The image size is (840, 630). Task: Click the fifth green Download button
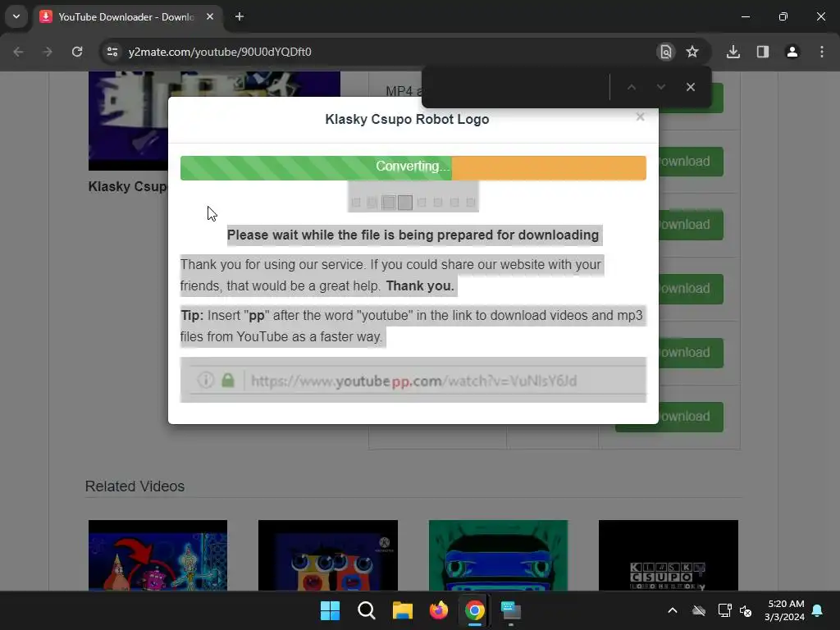point(691,353)
